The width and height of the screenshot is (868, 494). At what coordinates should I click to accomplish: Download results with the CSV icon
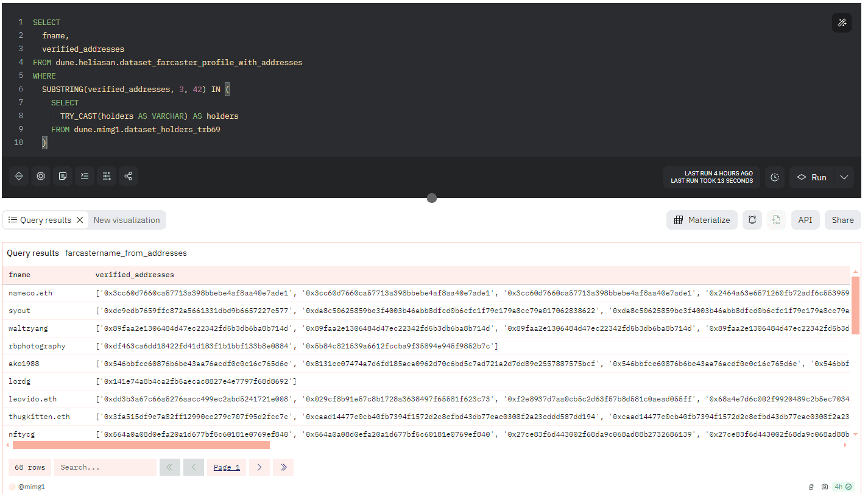pyautogui.click(x=777, y=220)
